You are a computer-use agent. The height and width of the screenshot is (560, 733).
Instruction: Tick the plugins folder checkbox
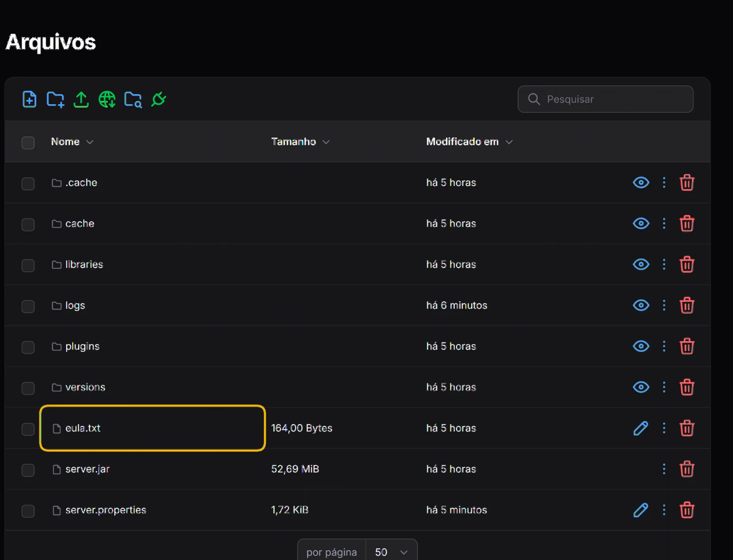click(28, 347)
